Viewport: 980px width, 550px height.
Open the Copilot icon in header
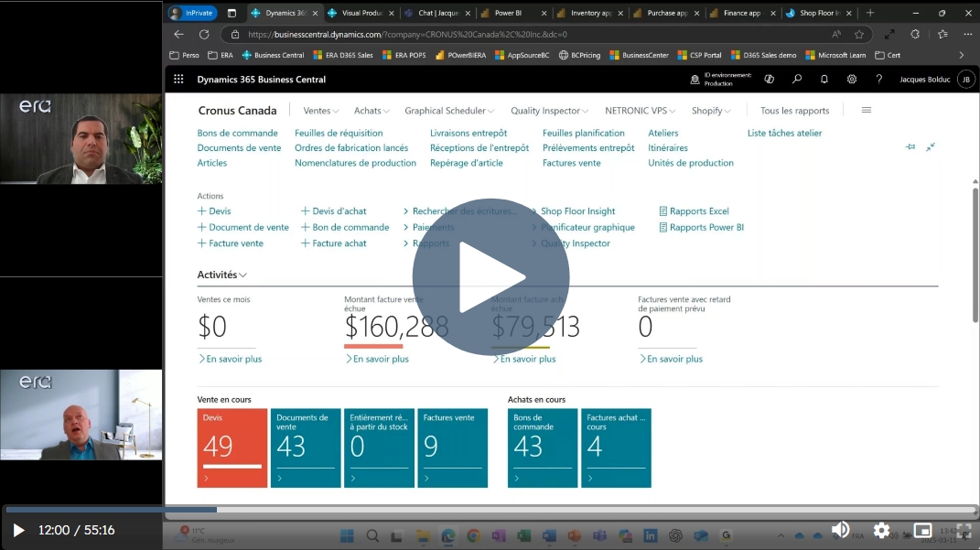point(770,80)
